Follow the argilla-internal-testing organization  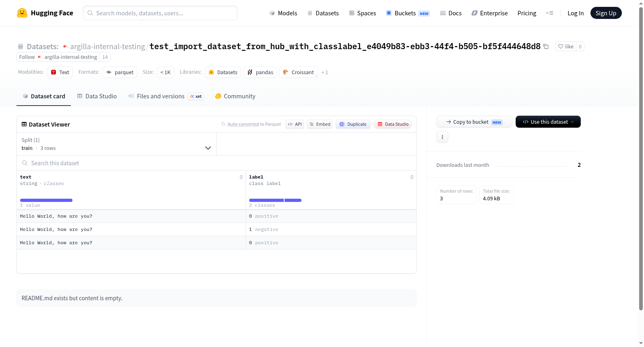58,57
